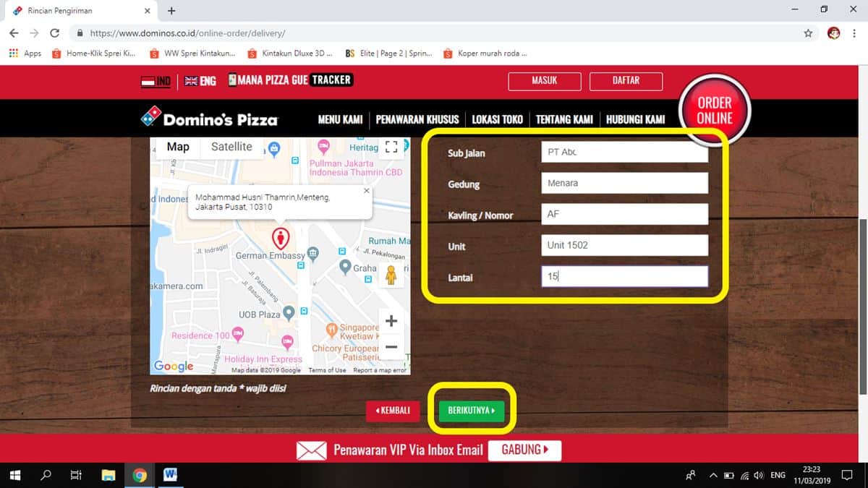This screenshot has width=868, height=488.
Task: Click the UOB Plaza map marker
Action: click(289, 312)
